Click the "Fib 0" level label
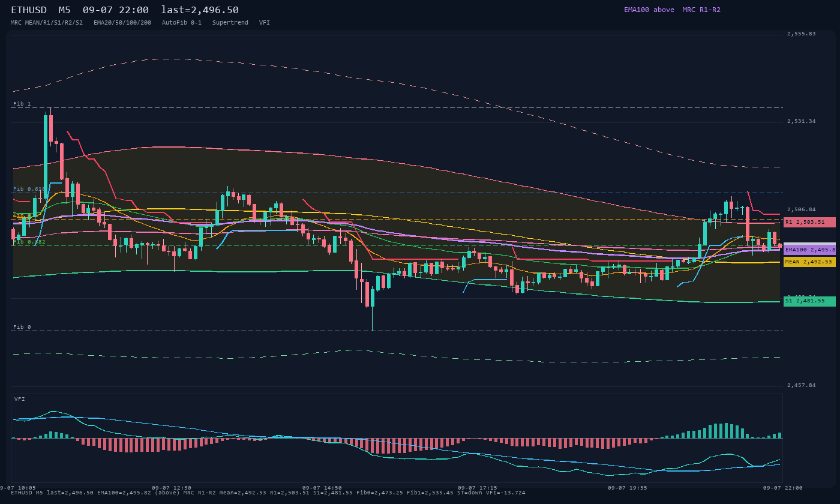The height and width of the screenshot is (504, 840). [x=22, y=327]
